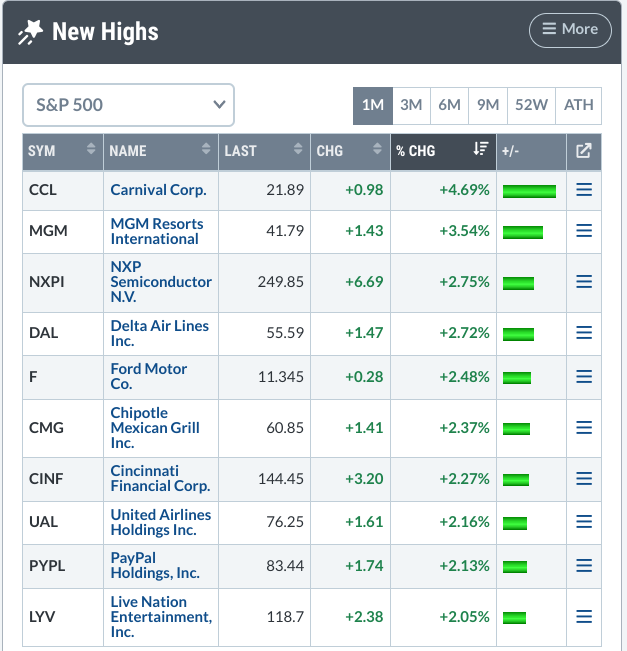The width and height of the screenshot is (627, 651).
Task: Expand the S&P 500 index dropdown
Action: 128,105
